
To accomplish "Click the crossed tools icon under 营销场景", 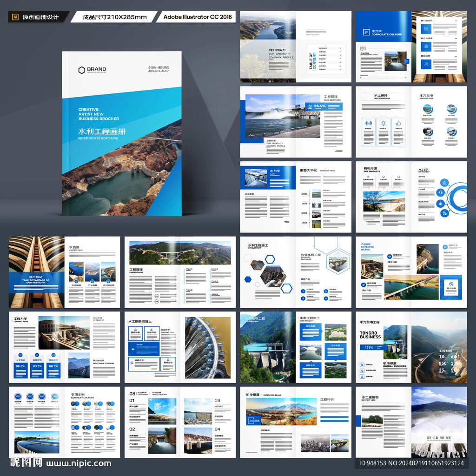I will coord(426,64).
